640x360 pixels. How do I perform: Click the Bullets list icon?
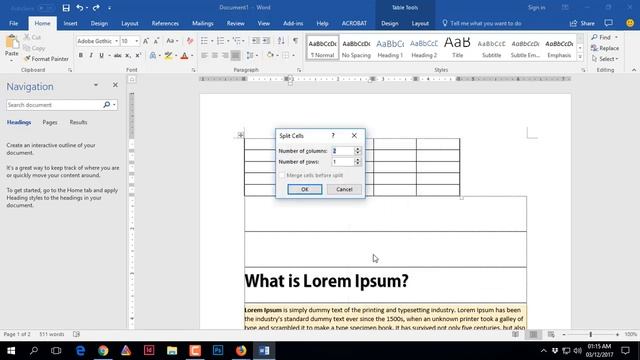tap(204, 40)
